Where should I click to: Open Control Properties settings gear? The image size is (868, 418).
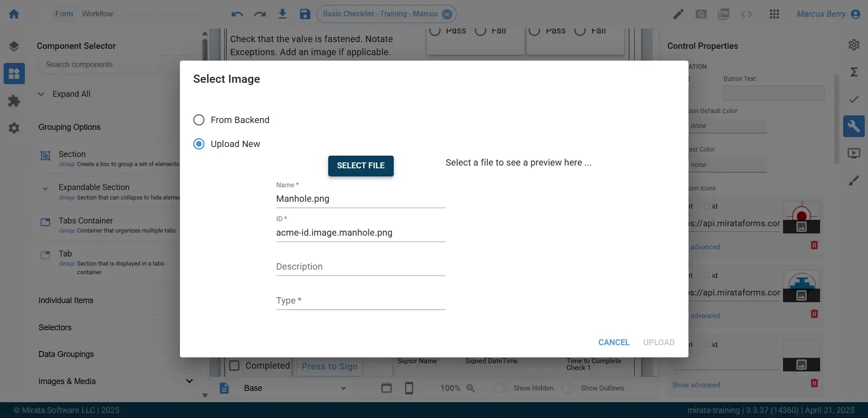[854, 44]
